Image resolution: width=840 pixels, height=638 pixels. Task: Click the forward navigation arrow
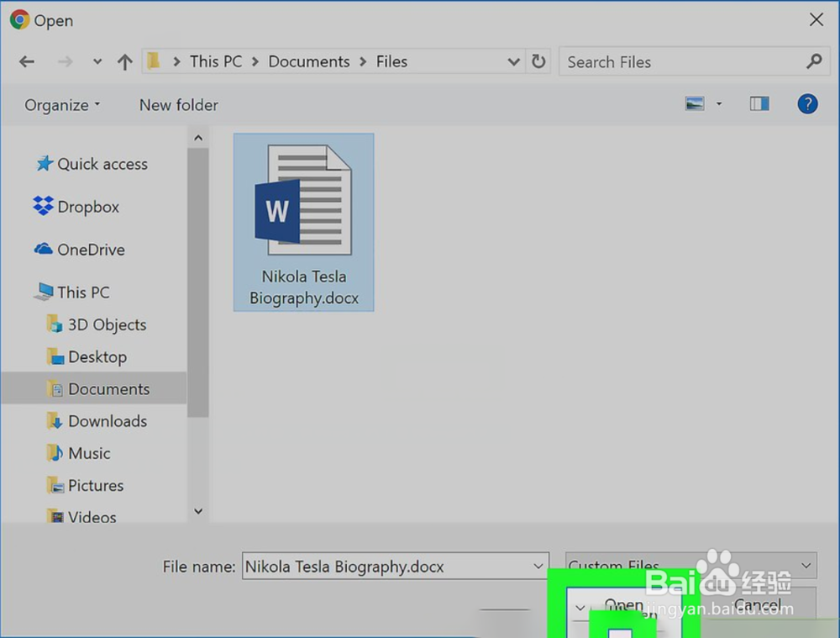coord(65,61)
